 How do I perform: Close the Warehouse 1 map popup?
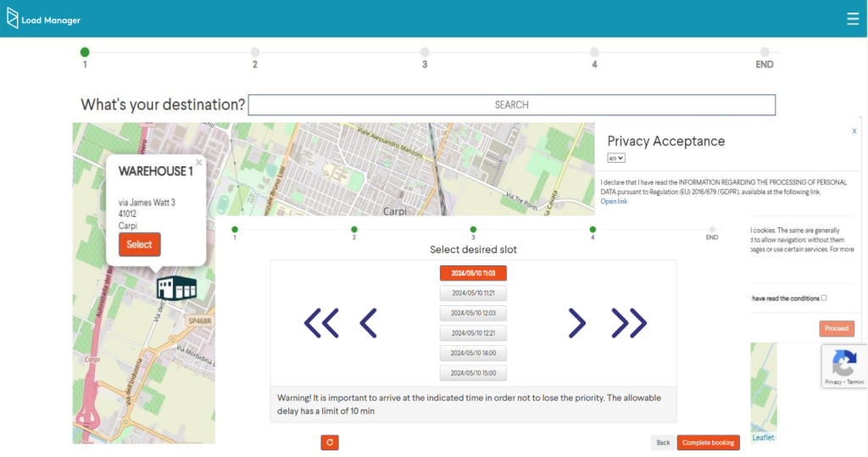click(199, 162)
